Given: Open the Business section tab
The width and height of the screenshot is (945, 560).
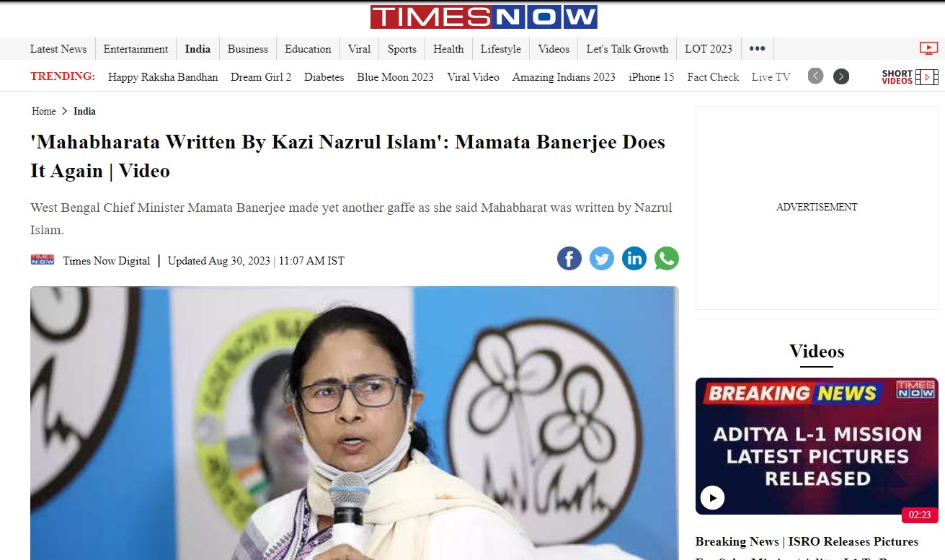Looking at the screenshot, I should (x=248, y=49).
